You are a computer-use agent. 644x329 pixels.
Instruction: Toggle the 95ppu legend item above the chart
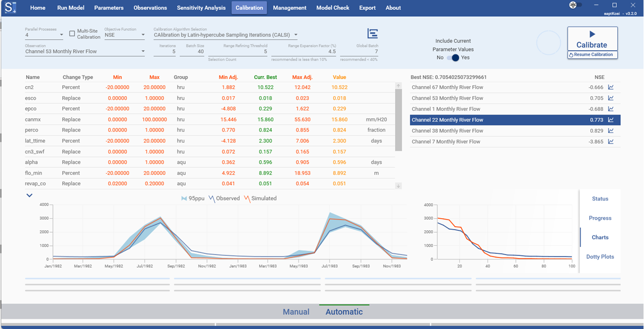click(x=196, y=198)
